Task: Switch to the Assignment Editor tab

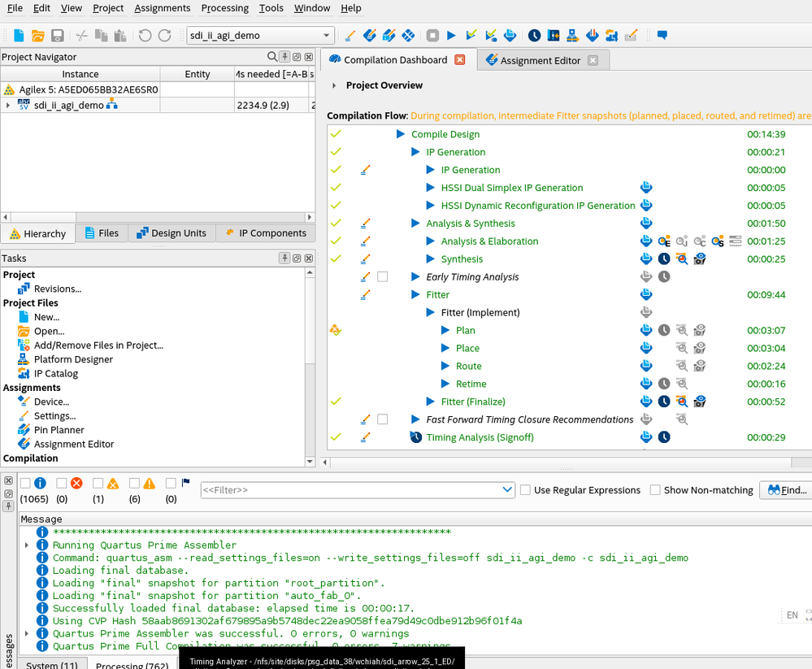Action: [540, 61]
